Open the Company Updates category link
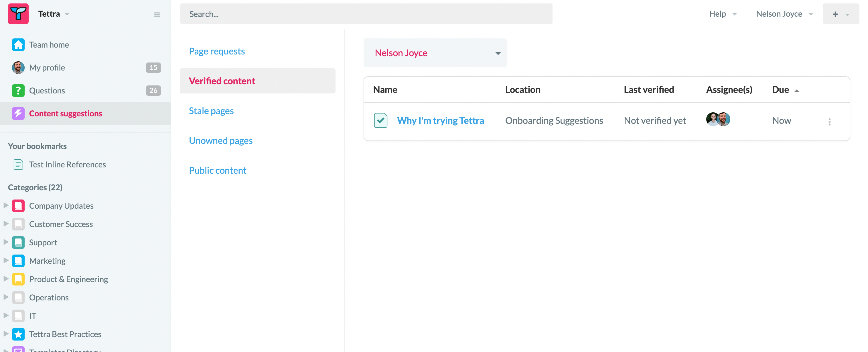This screenshot has width=868, height=352. pyautogui.click(x=61, y=206)
